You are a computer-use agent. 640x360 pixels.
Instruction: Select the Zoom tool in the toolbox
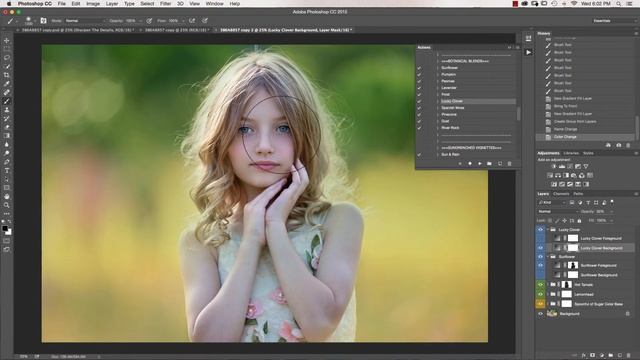tap(7, 205)
